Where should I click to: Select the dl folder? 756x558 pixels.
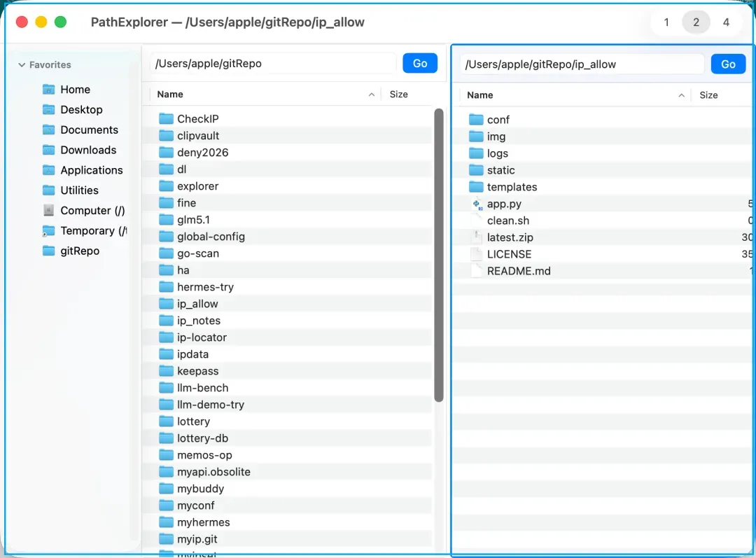pos(288,169)
